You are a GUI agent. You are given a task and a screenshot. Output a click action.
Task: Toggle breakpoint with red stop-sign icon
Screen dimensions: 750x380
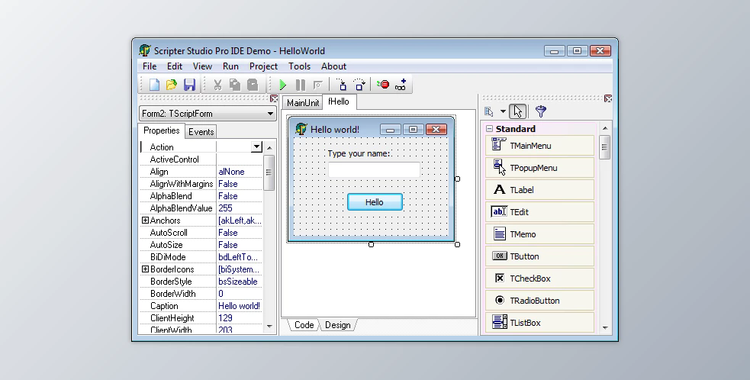coord(383,85)
